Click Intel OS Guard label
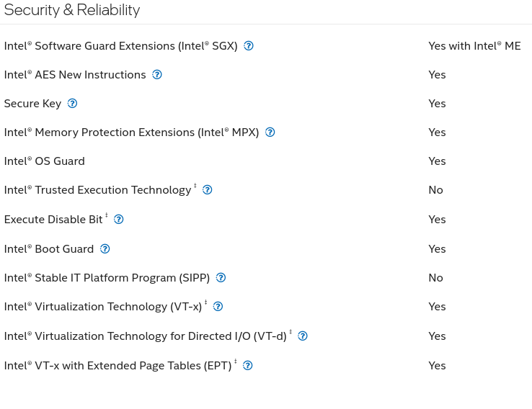Screen dimensions: 532x409 point(45,161)
